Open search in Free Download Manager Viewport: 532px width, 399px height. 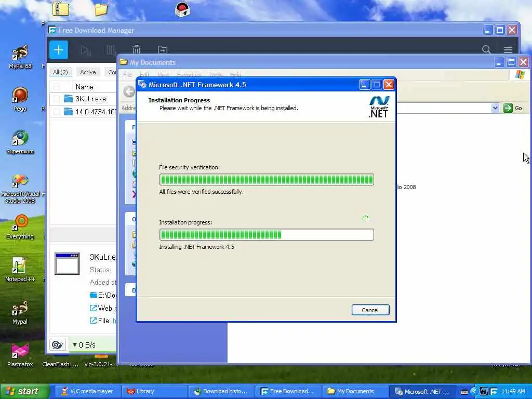point(486,49)
